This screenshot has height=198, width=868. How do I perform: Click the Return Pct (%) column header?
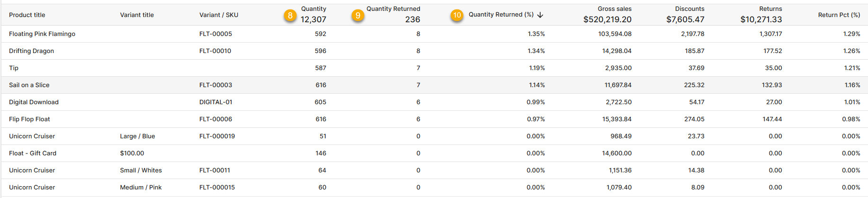[x=839, y=15]
